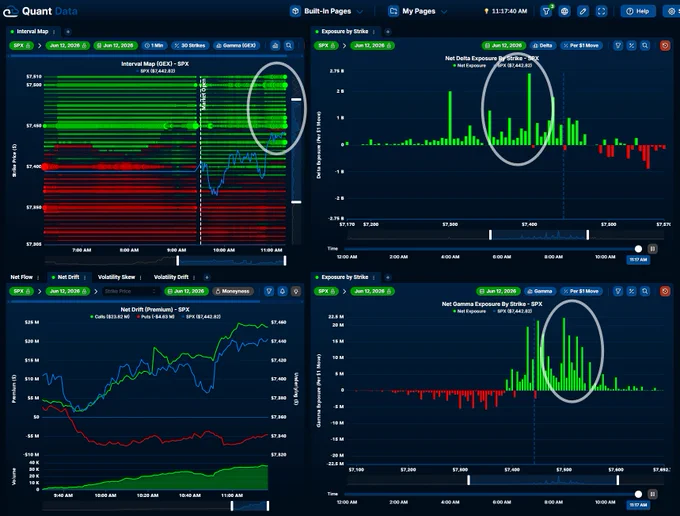
Task: Expand the Built-In Pages dropdown
Action: click(x=360, y=11)
